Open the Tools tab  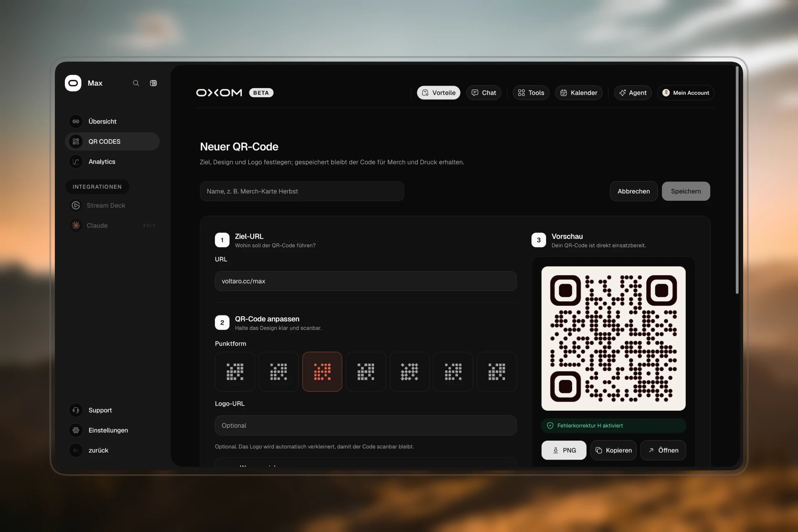pos(531,93)
